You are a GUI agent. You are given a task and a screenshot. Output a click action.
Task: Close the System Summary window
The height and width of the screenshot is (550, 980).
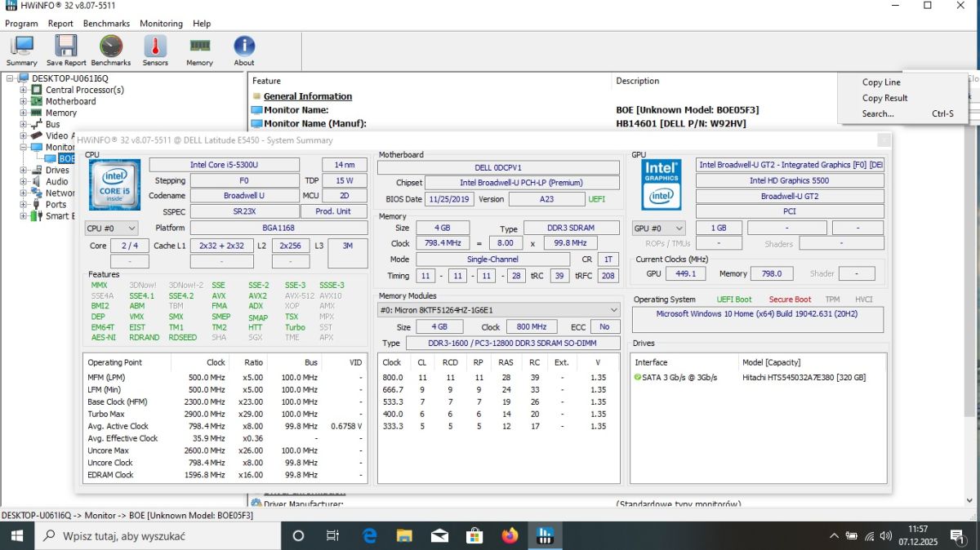[884, 140]
